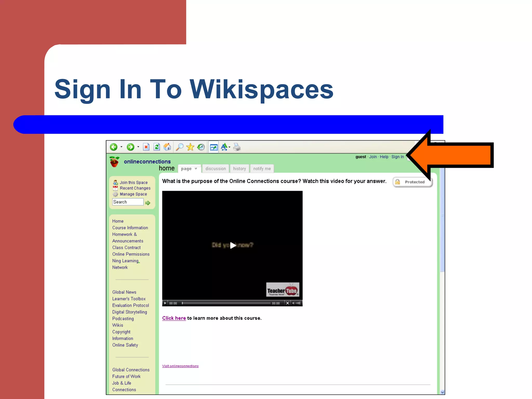This screenshot has width=532, height=399.
Task: Click the Join this Space link
Action: (x=134, y=183)
